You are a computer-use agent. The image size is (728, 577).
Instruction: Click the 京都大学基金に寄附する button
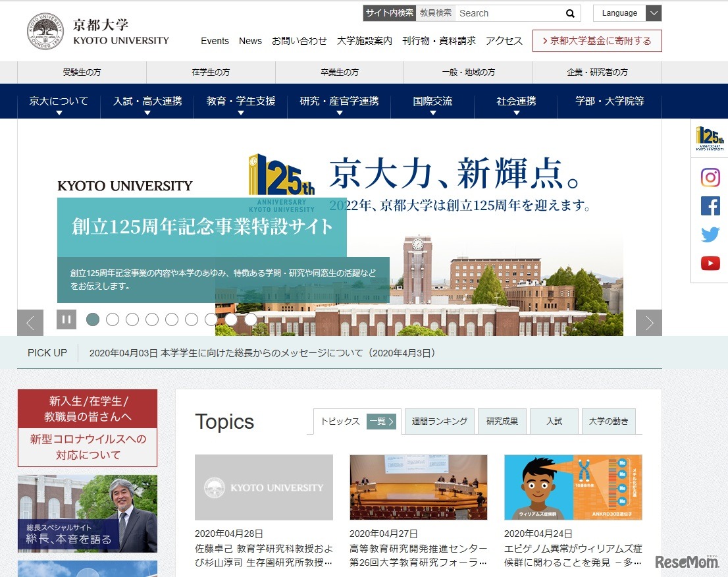tap(596, 40)
